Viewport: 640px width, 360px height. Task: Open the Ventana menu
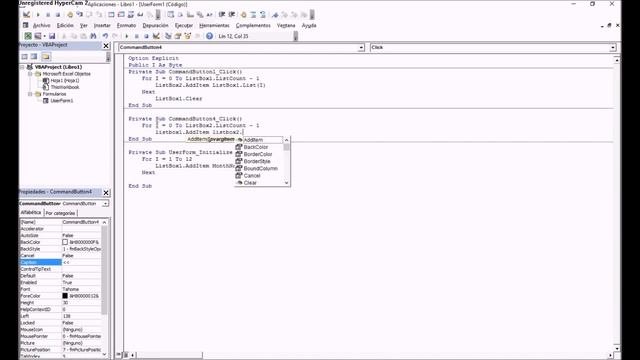click(286, 25)
